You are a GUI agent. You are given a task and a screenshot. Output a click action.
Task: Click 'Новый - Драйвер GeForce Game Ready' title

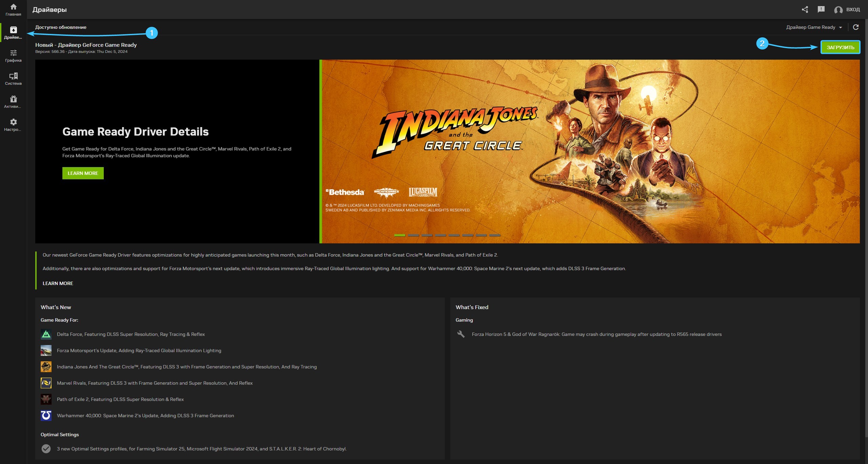[x=86, y=45]
